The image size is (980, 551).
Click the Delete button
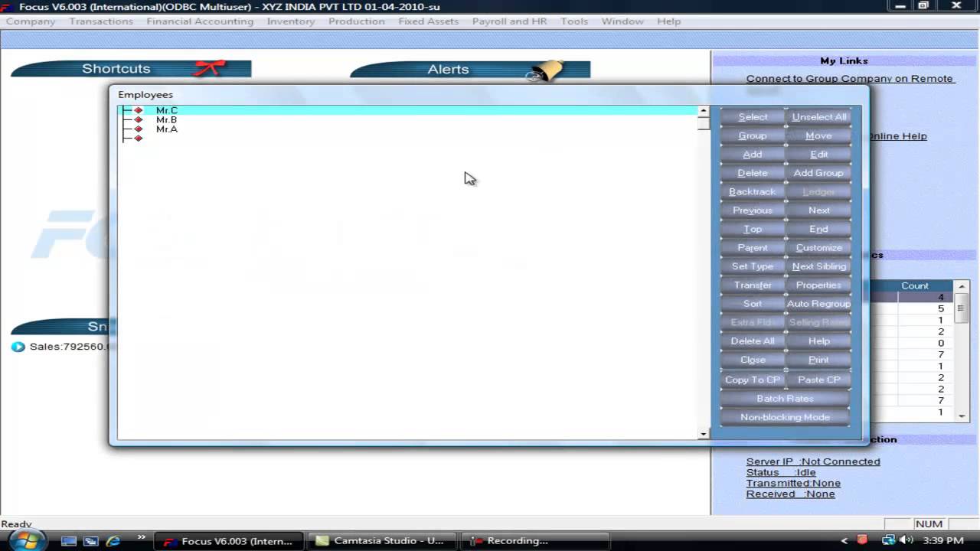coord(753,173)
